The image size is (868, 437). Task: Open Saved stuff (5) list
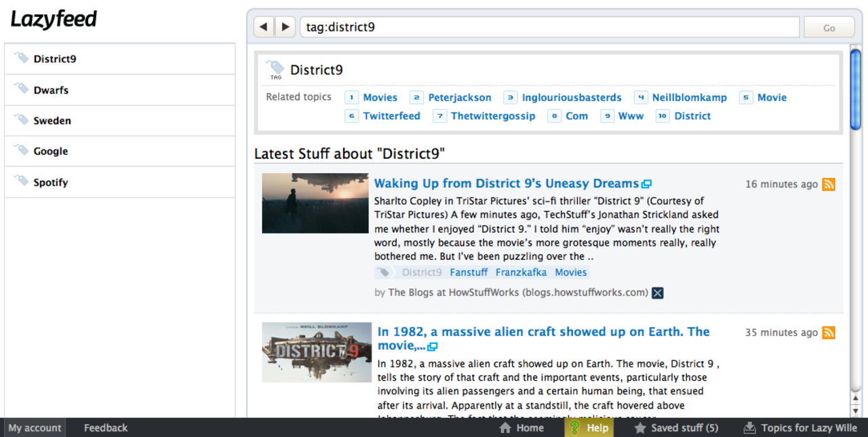pyautogui.click(x=676, y=427)
